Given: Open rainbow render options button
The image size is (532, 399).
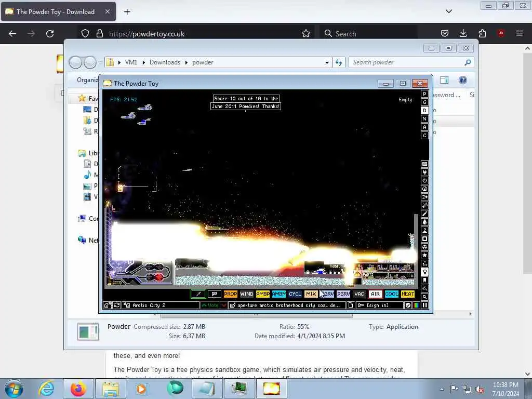Looking at the screenshot, I should point(416,305).
